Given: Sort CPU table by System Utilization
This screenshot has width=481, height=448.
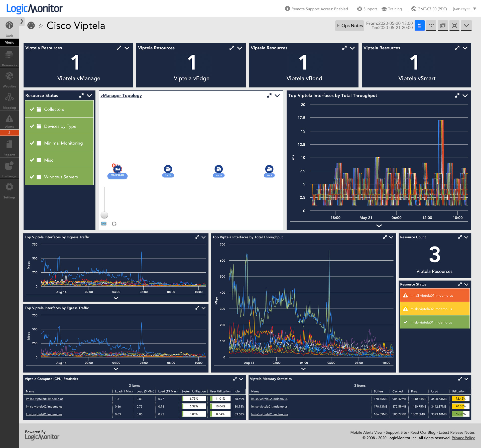Looking at the screenshot, I should pyautogui.click(x=193, y=391).
